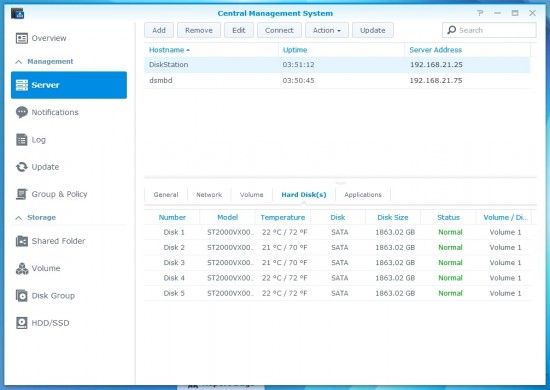Viewport: 550px width, 390px height.
Task: Open the Action dropdown menu
Action: (327, 30)
